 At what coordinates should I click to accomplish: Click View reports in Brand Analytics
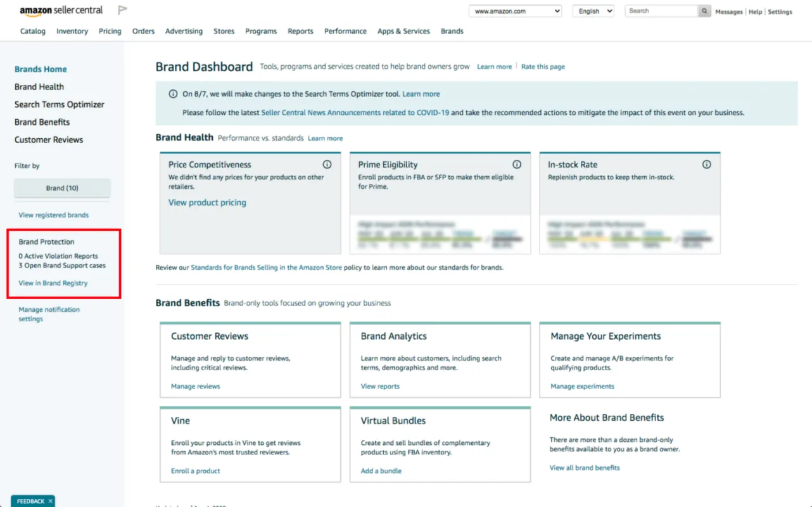(x=380, y=387)
